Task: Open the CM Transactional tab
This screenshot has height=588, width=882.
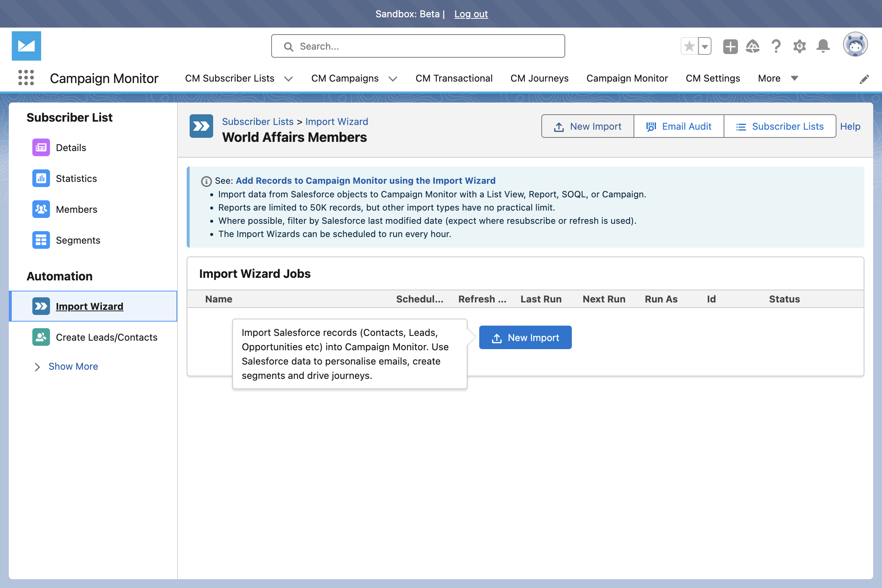Action: click(x=454, y=78)
